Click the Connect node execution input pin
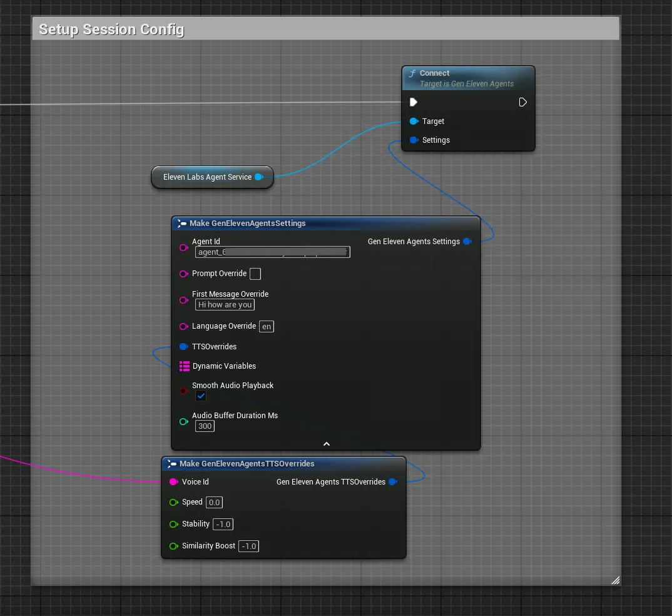672x616 pixels. [x=413, y=102]
